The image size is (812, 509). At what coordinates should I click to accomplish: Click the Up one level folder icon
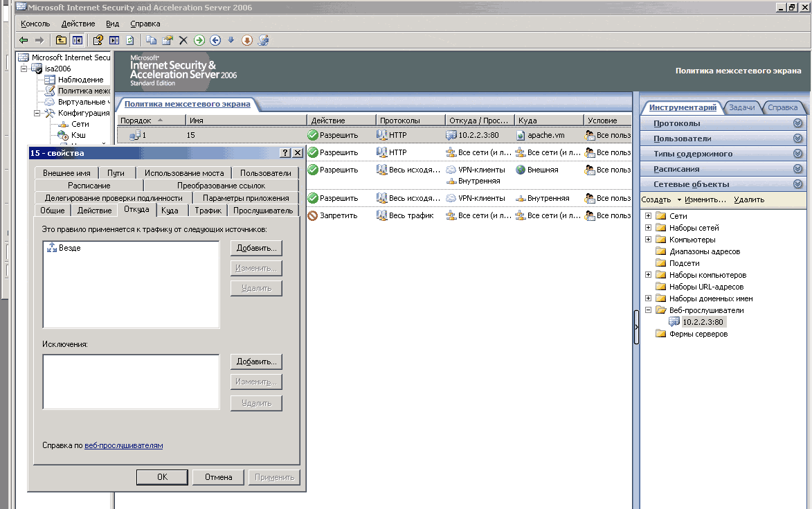(x=61, y=40)
